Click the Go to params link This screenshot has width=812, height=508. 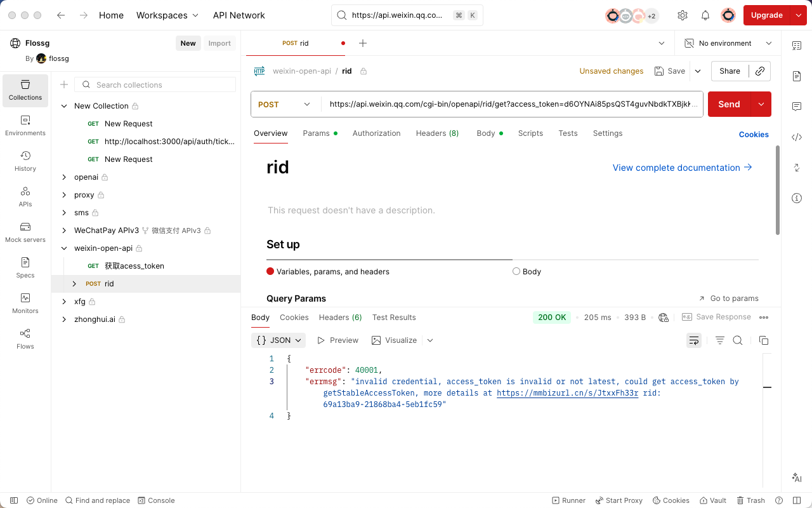pos(728,298)
